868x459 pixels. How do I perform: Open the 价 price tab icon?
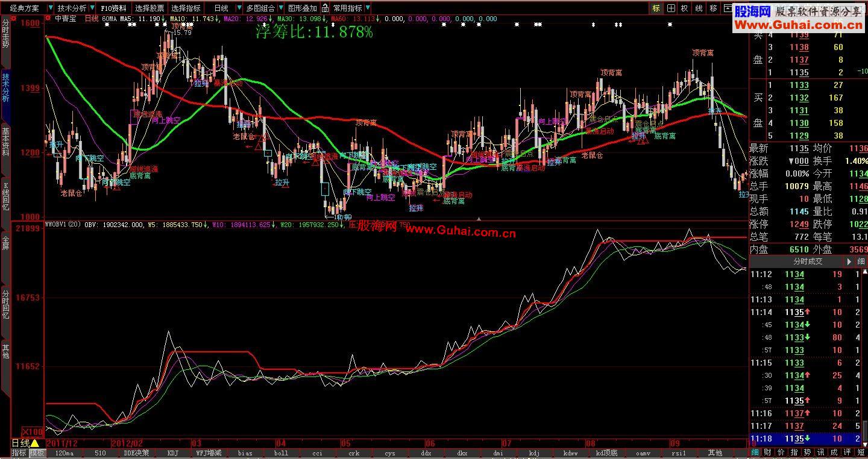point(781,452)
